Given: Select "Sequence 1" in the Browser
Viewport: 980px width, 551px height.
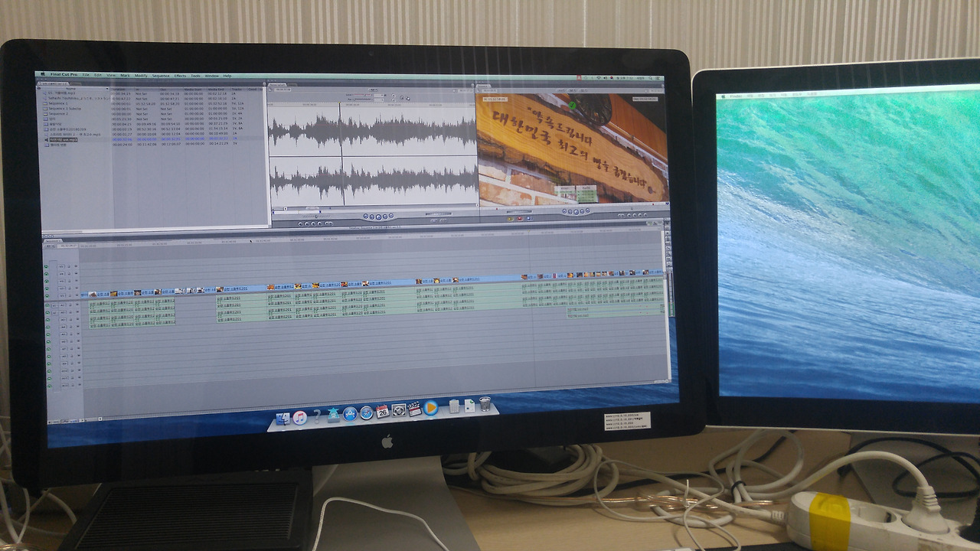Looking at the screenshot, I should (59, 103).
